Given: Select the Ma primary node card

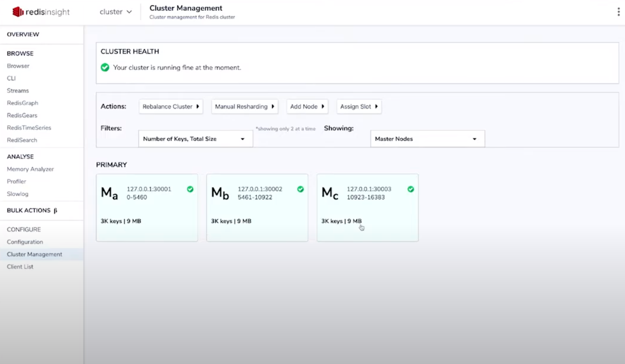Looking at the screenshot, I should point(147,208).
